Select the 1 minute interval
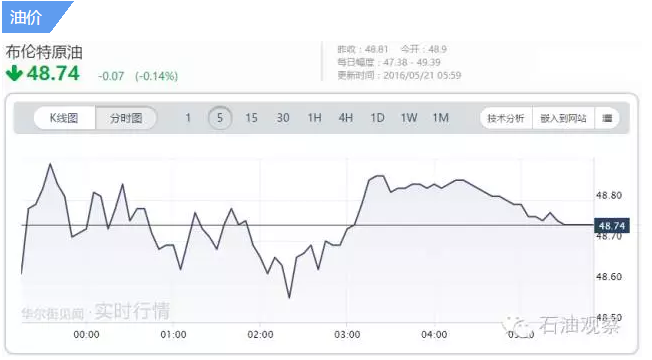 click(188, 118)
